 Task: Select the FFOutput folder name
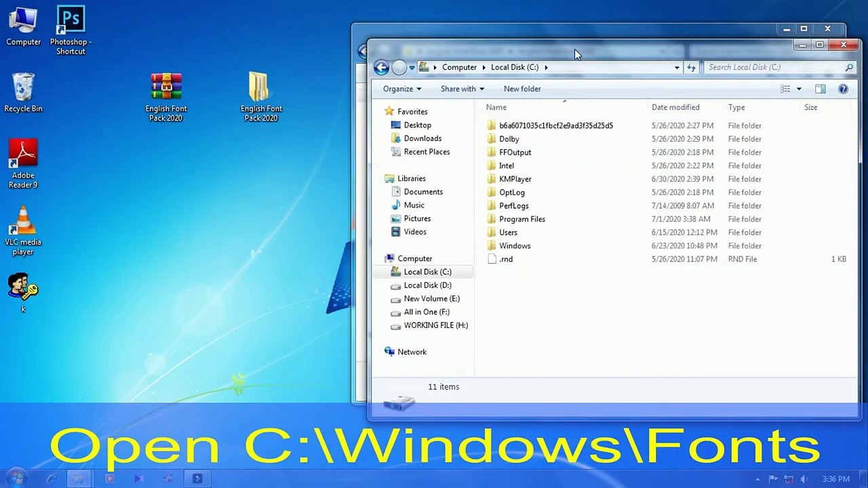pos(515,152)
